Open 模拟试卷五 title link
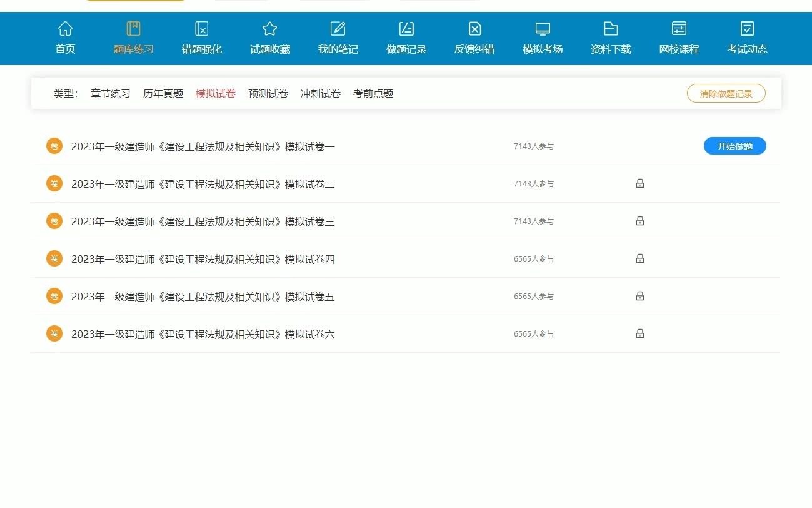This screenshot has height=508, width=812. [203, 297]
